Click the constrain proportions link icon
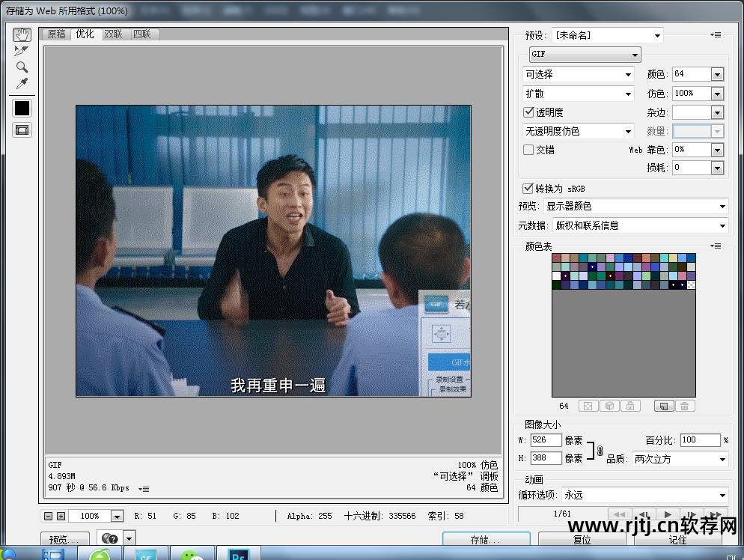The image size is (744, 560). pos(600,450)
